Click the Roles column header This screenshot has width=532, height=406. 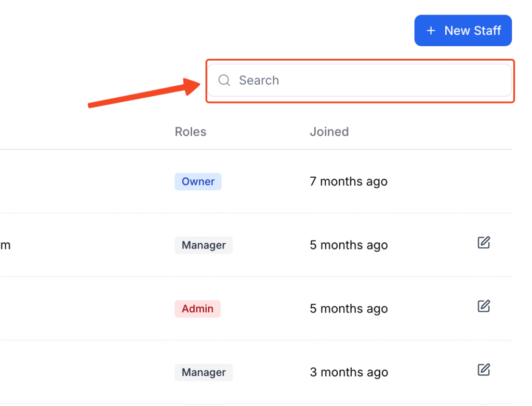[x=190, y=132]
